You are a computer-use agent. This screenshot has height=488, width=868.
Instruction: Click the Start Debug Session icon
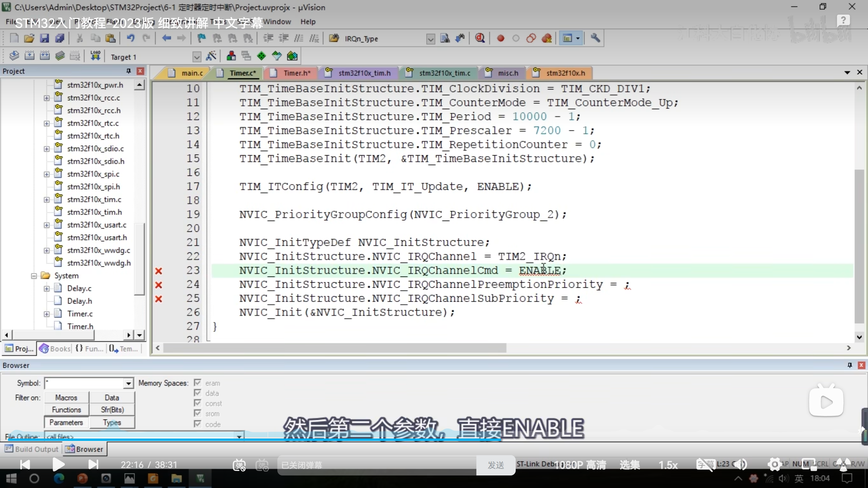tap(480, 38)
